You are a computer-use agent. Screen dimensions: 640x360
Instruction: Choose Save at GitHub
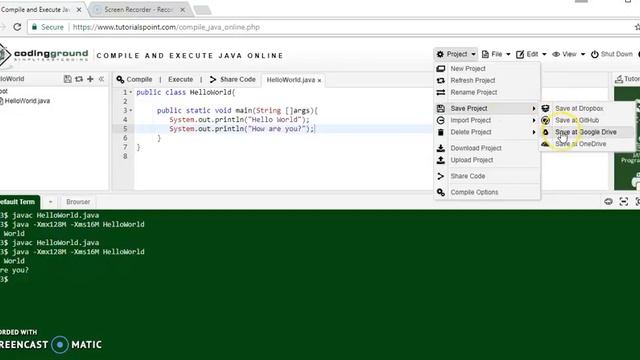pyautogui.click(x=587, y=120)
